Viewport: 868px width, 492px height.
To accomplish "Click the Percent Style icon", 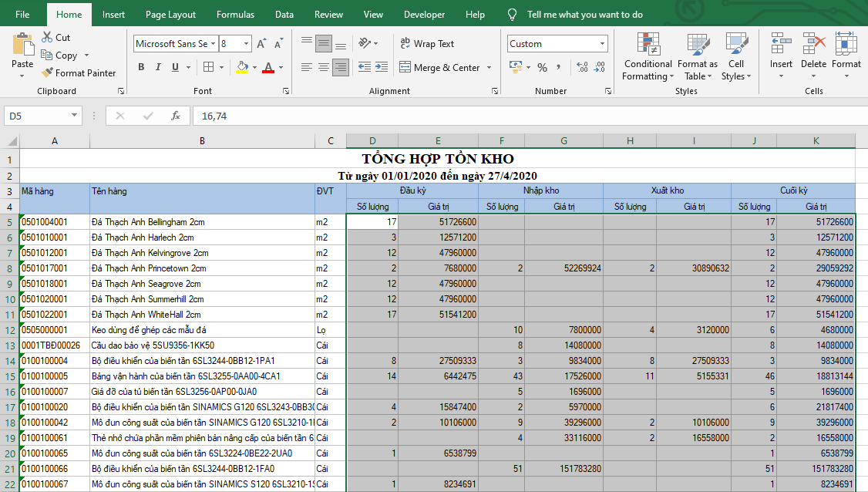I will coord(542,68).
